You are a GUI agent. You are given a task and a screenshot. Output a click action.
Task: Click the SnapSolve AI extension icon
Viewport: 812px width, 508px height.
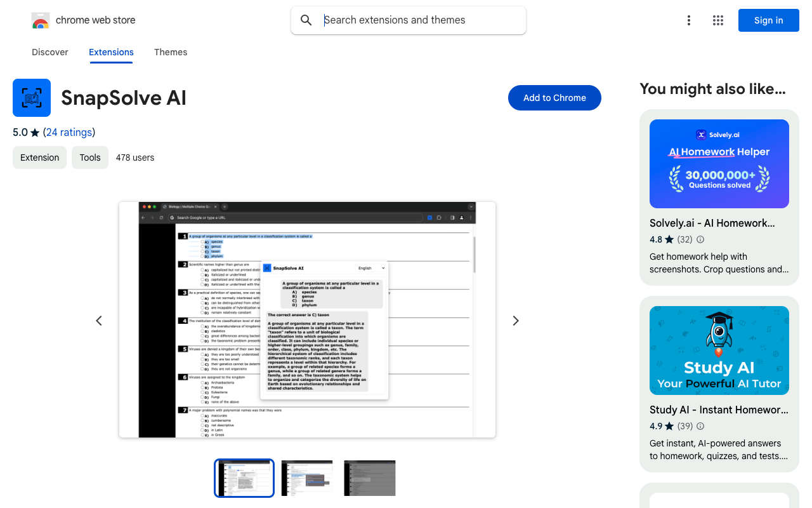click(32, 98)
